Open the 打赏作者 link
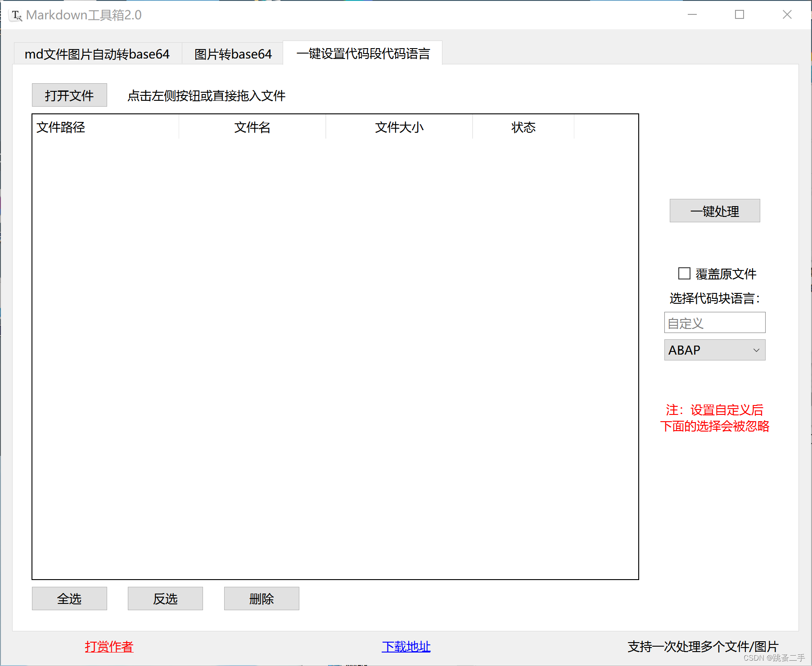This screenshot has height=666, width=812. [109, 647]
